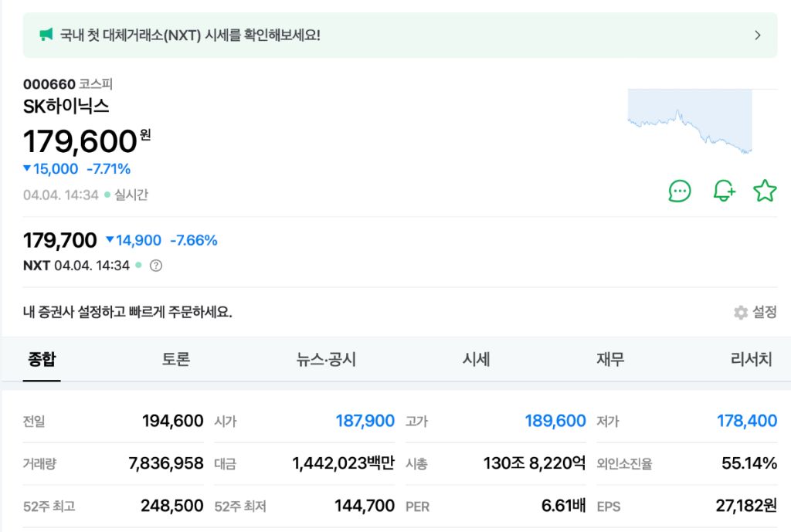Click 시총 value 130조 8,220억

pyautogui.click(x=535, y=463)
